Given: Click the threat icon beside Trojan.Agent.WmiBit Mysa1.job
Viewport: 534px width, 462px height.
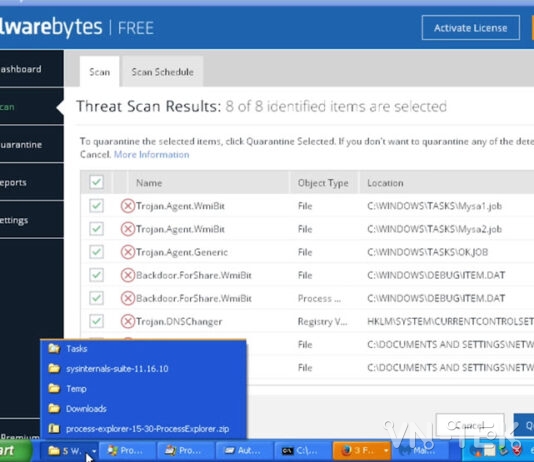Looking at the screenshot, I should 128,206.
